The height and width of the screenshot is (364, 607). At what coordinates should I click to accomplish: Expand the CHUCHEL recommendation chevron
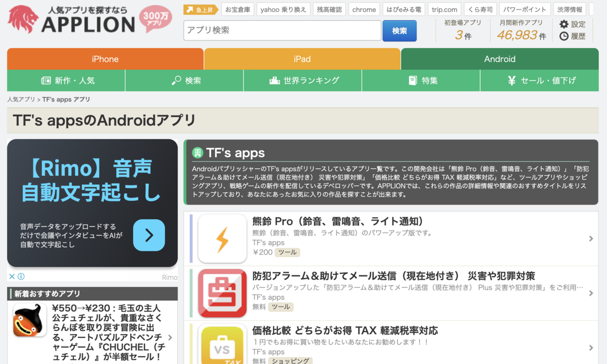click(x=170, y=338)
